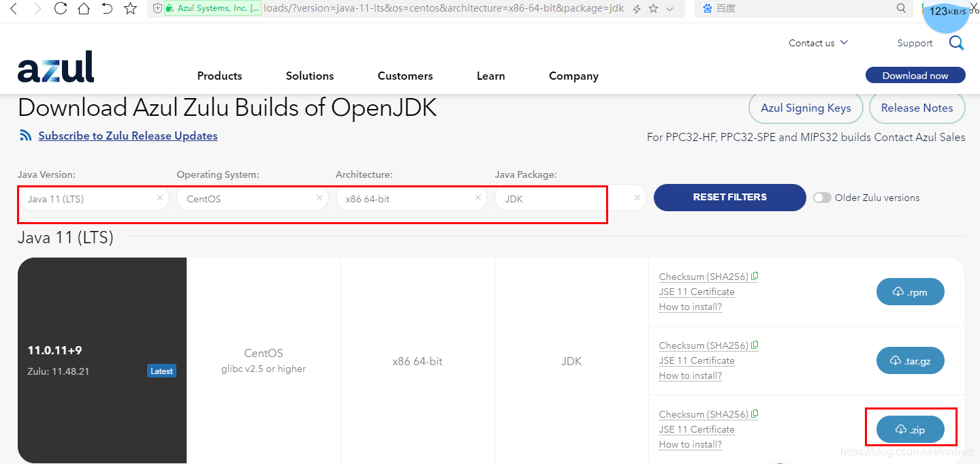Copy checksum icon in the .tar.gz row
Viewport: 980px width, 464px height.
[x=755, y=345]
